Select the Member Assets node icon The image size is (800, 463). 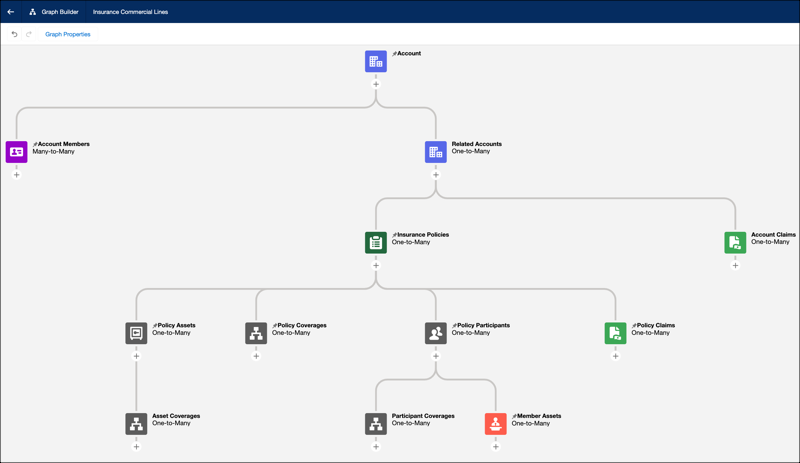click(x=495, y=424)
